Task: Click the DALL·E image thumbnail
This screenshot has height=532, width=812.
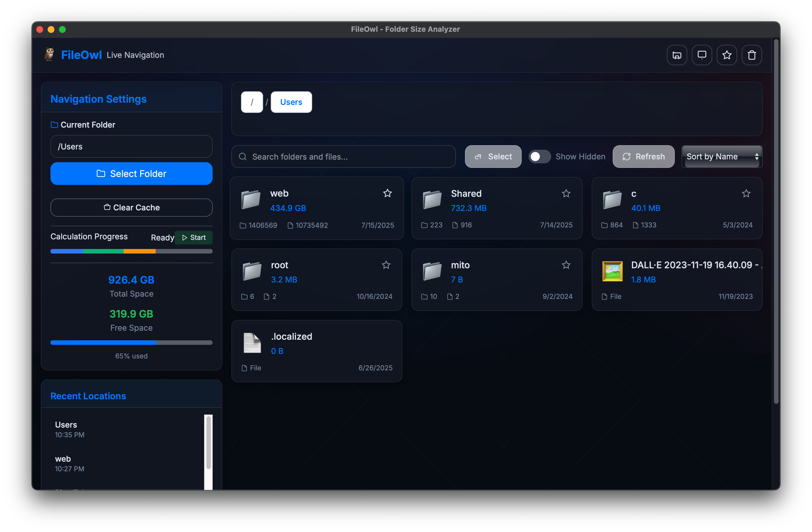Action: pyautogui.click(x=612, y=271)
